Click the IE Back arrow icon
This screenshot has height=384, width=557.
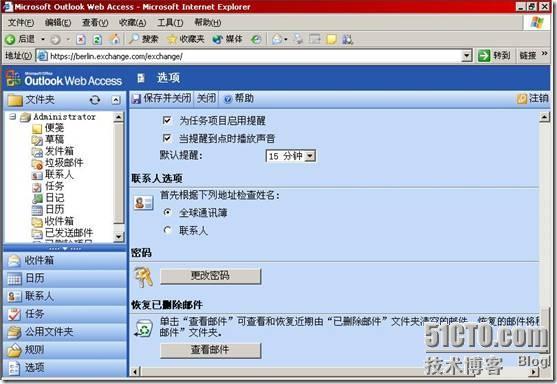click(10, 39)
